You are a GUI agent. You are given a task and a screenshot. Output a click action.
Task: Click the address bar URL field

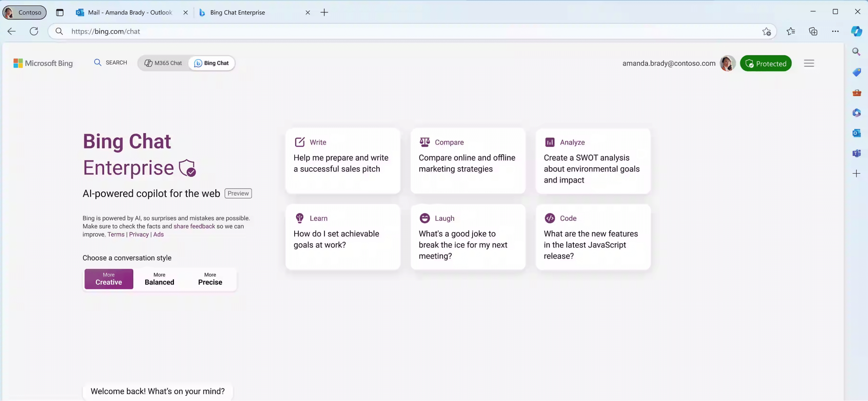(412, 31)
